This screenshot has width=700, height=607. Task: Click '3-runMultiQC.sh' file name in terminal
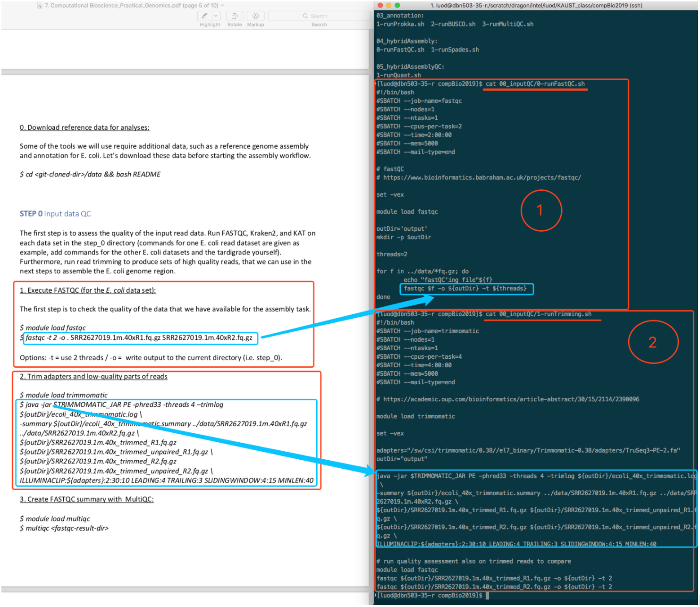pos(508,24)
